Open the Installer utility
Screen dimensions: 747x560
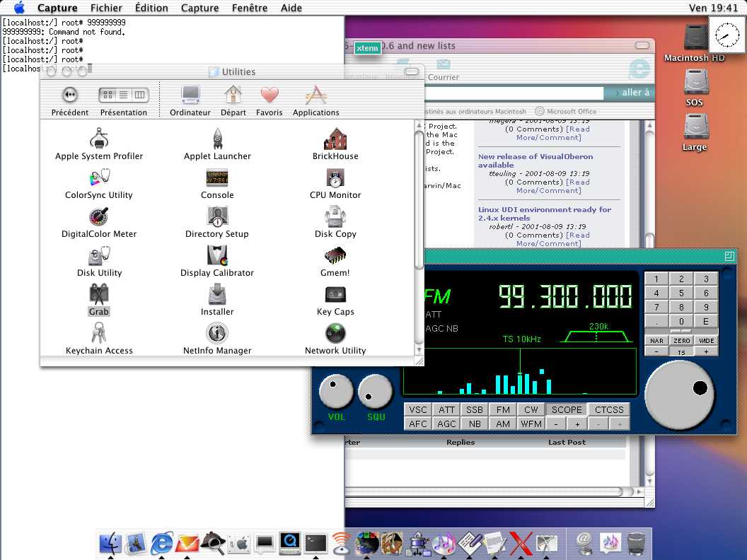[217, 294]
